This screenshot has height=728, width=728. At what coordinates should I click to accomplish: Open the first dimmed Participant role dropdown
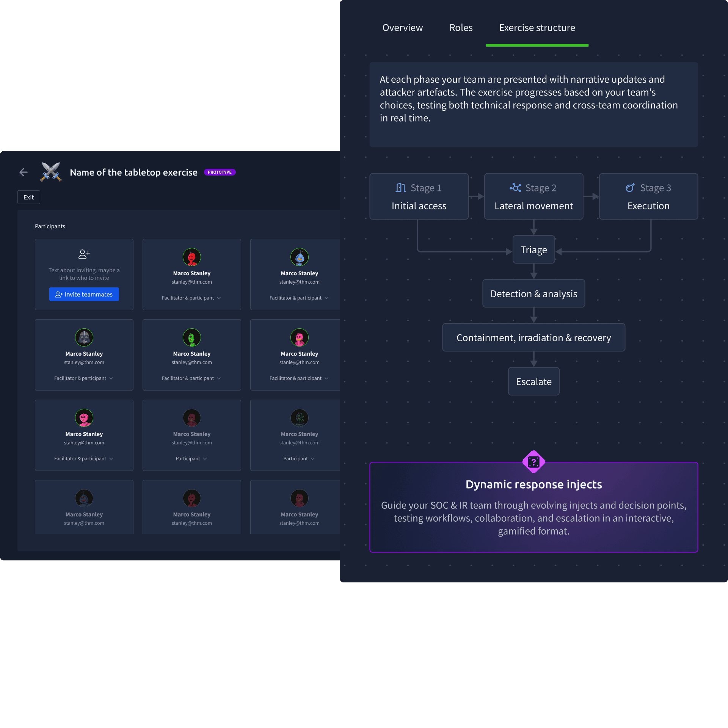[191, 459]
